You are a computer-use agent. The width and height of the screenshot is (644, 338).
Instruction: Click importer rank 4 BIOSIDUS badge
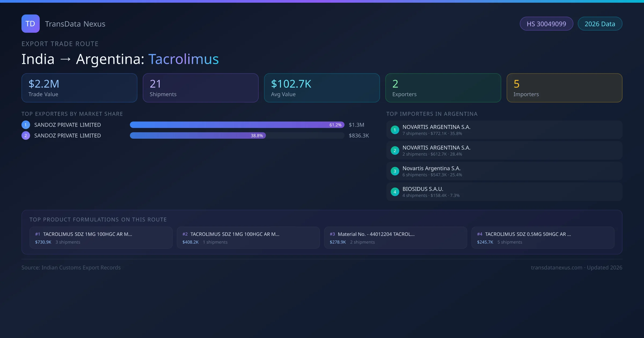(395, 192)
